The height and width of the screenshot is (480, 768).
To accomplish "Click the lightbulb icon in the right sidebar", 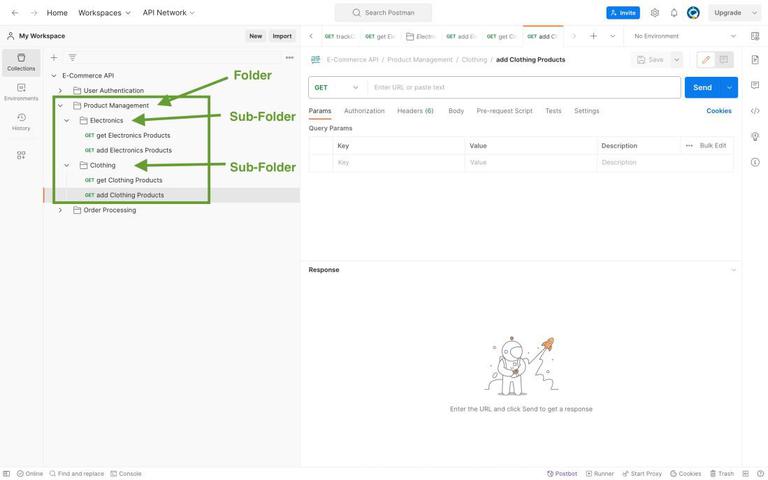I will pyautogui.click(x=755, y=136).
